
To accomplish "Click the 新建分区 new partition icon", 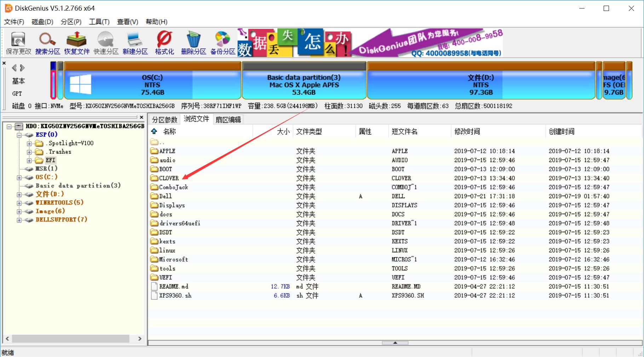I will point(134,42).
